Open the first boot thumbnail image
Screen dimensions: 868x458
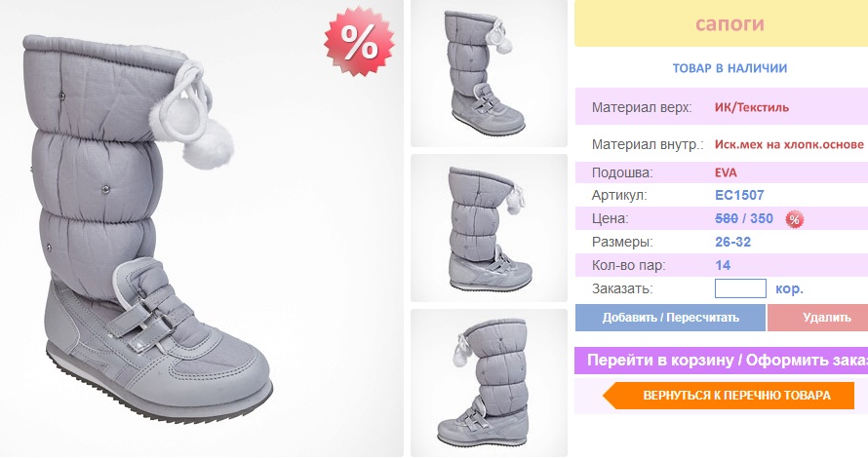[489, 73]
